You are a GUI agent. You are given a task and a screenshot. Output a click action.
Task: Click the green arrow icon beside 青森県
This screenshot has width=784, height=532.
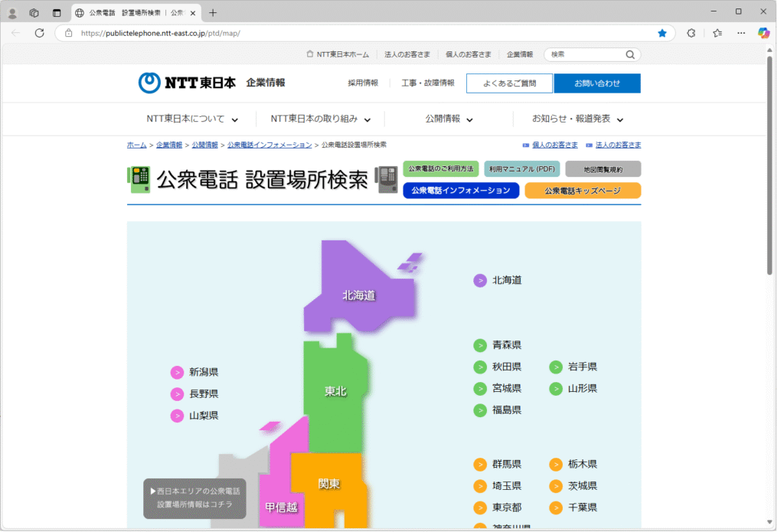coord(480,345)
